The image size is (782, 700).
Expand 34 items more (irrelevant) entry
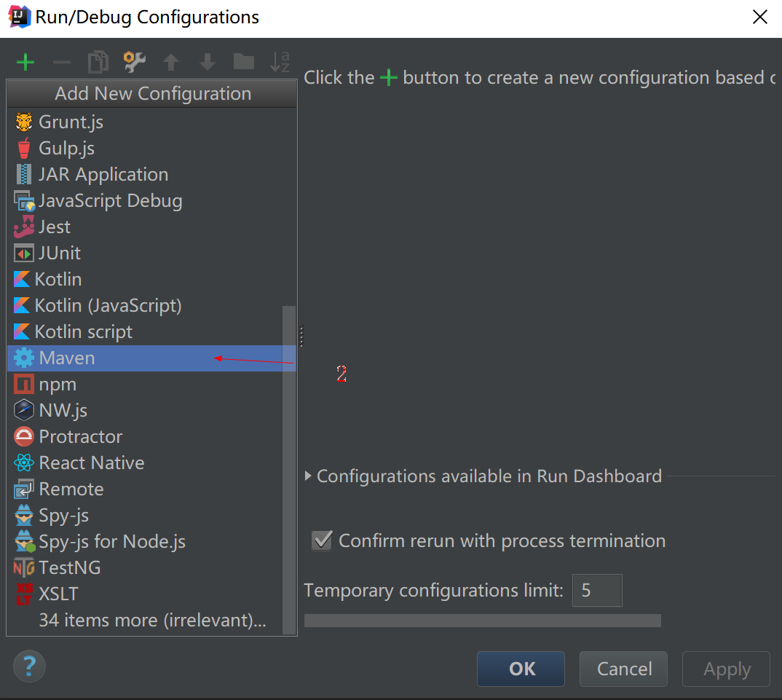(153, 620)
